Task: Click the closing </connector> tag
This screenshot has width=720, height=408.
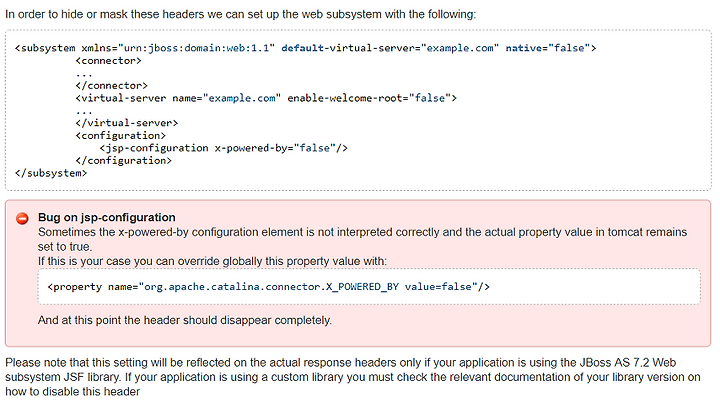Action: [112, 86]
